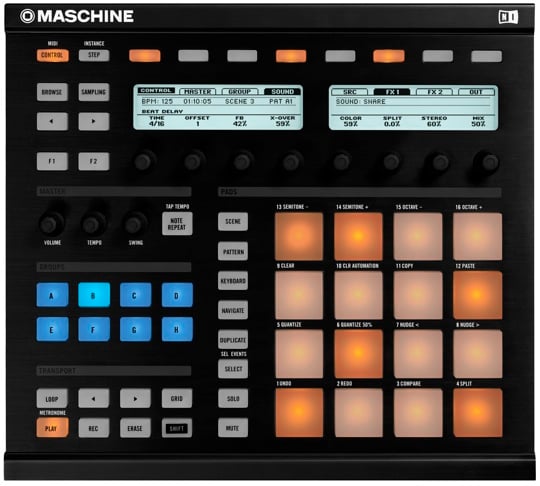
Task: Click the lit button above FX 1 tab
Action: tap(389, 55)
